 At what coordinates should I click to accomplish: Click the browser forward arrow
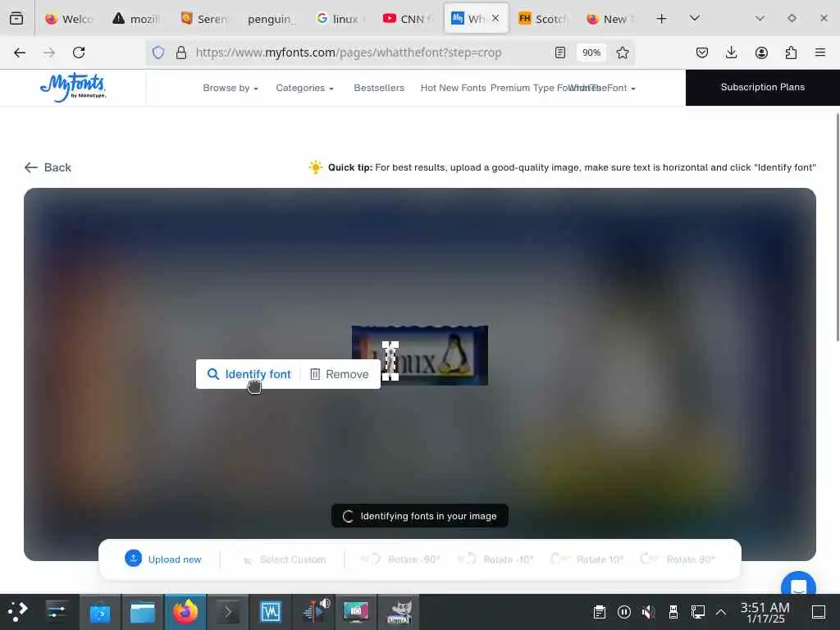click(x=49, y=52)
